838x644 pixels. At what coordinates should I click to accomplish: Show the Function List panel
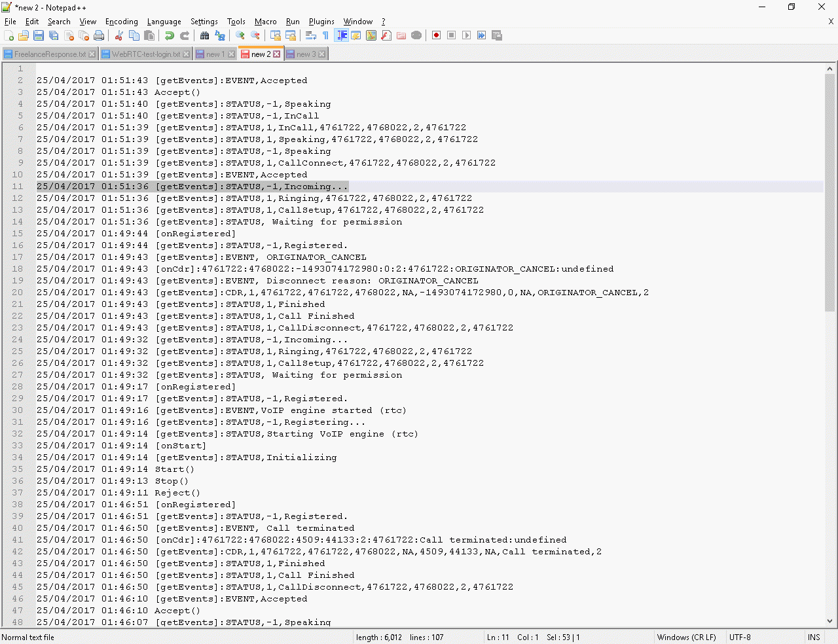[386, 35]
